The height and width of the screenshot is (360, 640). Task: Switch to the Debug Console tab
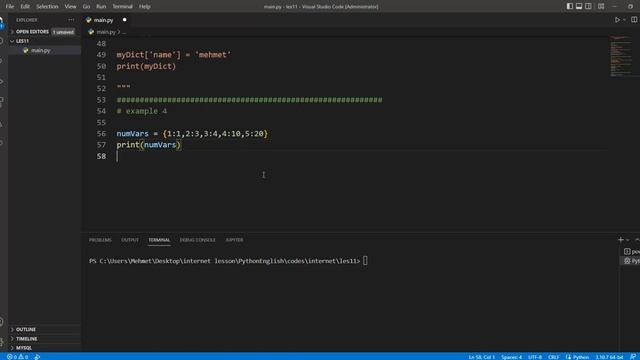pyautogui.click(x=198, y=240)
